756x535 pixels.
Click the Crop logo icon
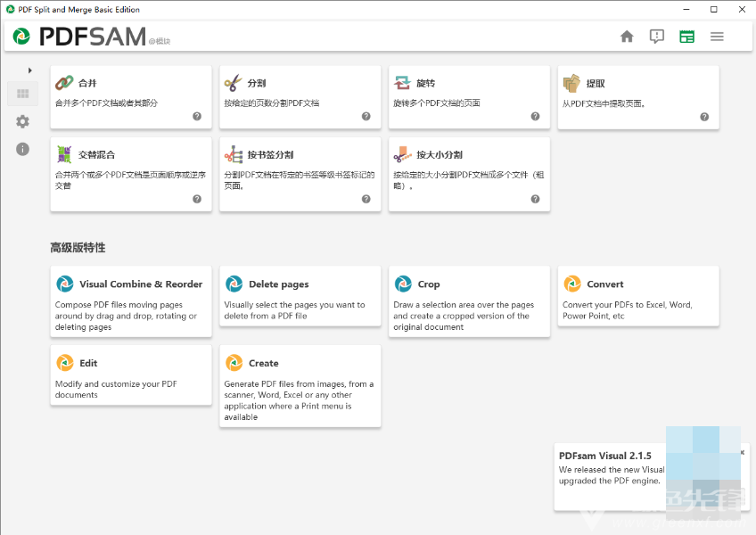[x=403, y=284]
